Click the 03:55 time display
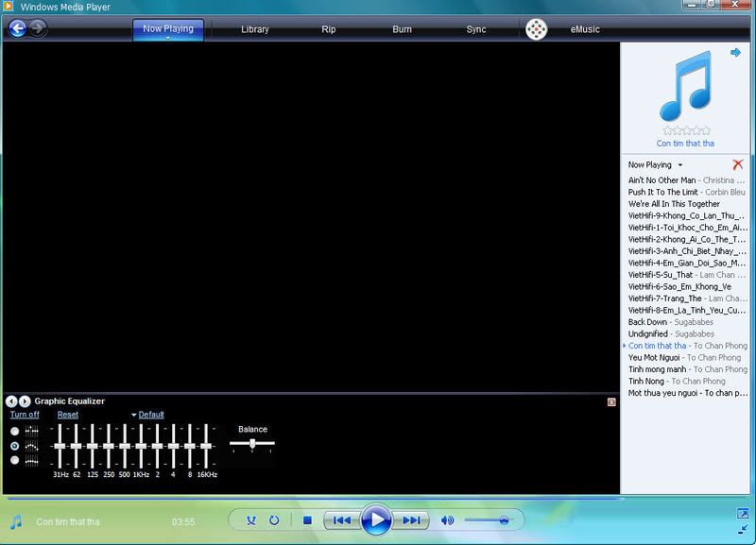Screen dimensions: 756x545 (183, 522)
